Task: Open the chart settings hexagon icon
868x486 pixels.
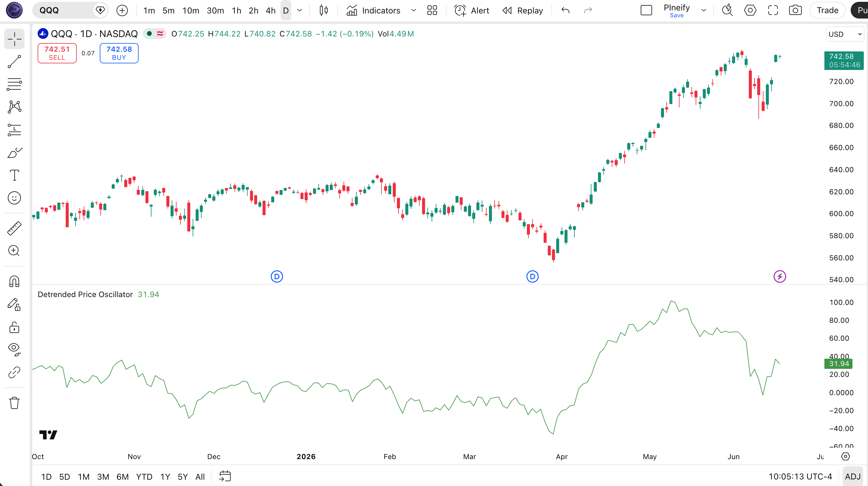Action: tap(750, 10)
